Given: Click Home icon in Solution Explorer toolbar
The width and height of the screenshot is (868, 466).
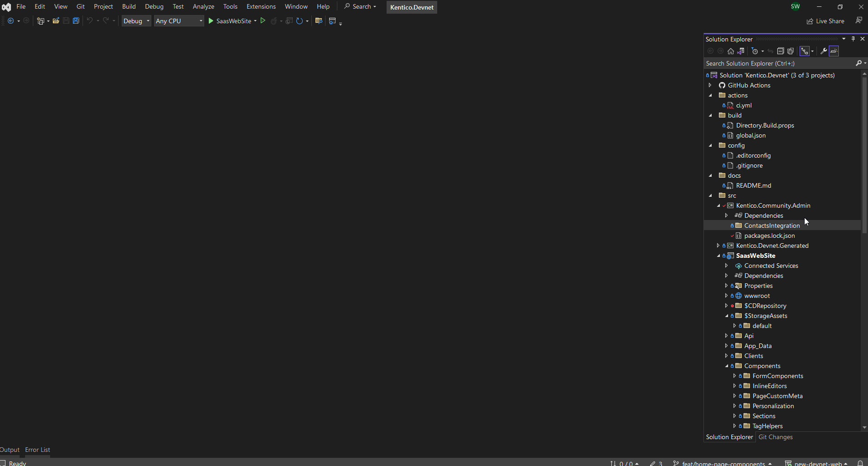Looking at the screenshot, I should click(x=731, y=51).
